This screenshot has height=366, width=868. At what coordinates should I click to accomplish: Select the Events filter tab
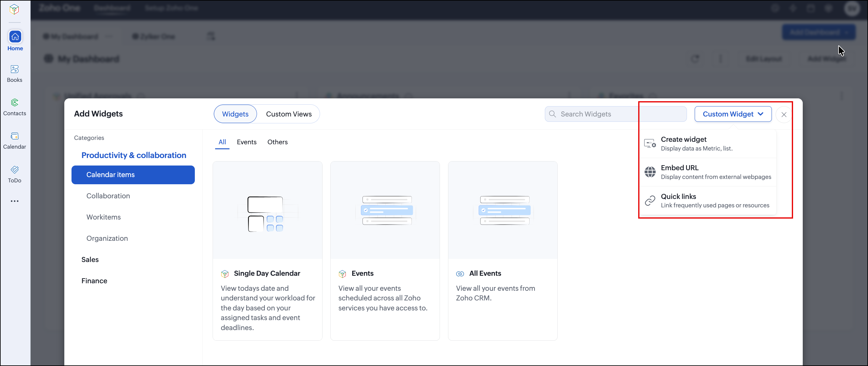[247, 142]
